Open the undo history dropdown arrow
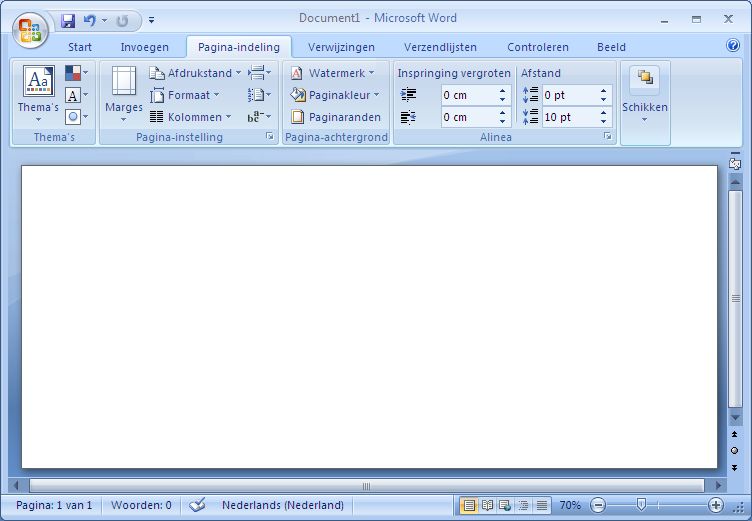Viewport: 752px width, 521px height. click(104, 20)
